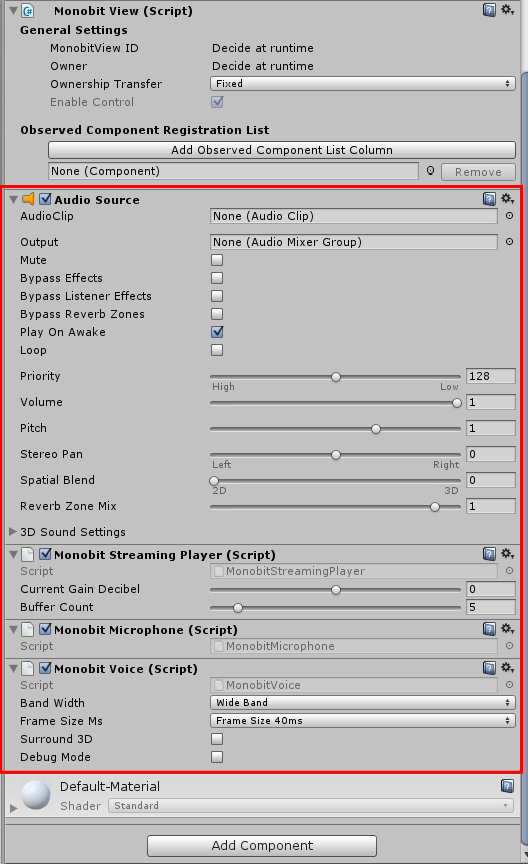Open Monobit Streaming Player gear menu
This screenshot has height=864, width=528.
508,554
